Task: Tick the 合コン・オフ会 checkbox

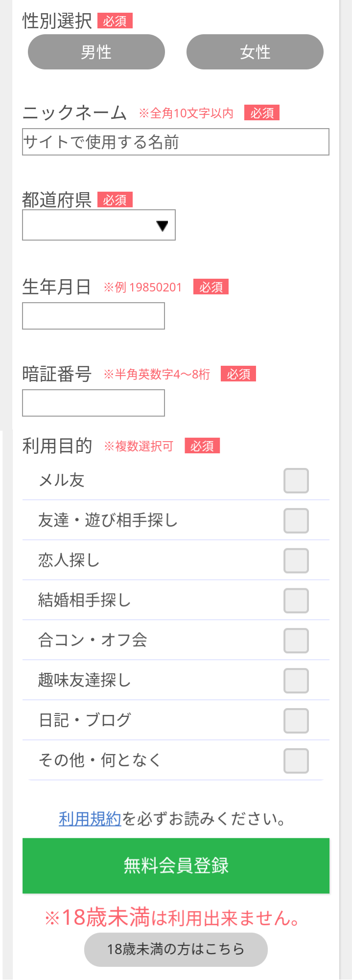Action: click(296, 641)
